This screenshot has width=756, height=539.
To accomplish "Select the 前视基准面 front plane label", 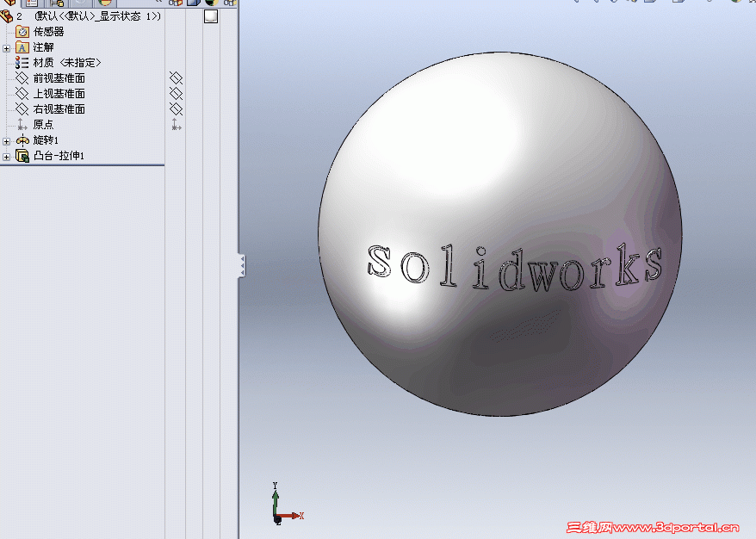I will point(59,78).
